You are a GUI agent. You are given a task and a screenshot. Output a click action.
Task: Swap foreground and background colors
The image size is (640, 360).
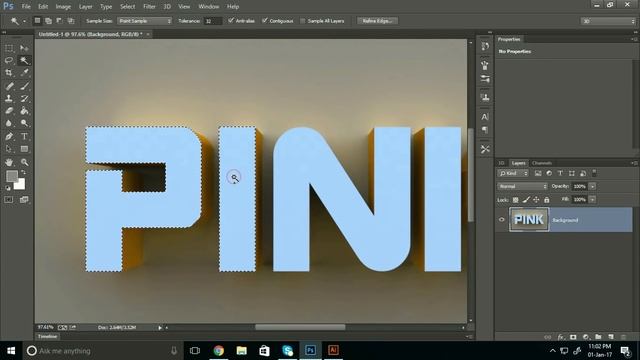23,173
